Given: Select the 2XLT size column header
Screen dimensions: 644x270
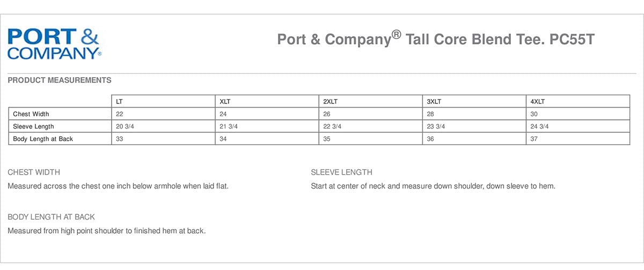Looking at the screenshot, I should [330, 101].
